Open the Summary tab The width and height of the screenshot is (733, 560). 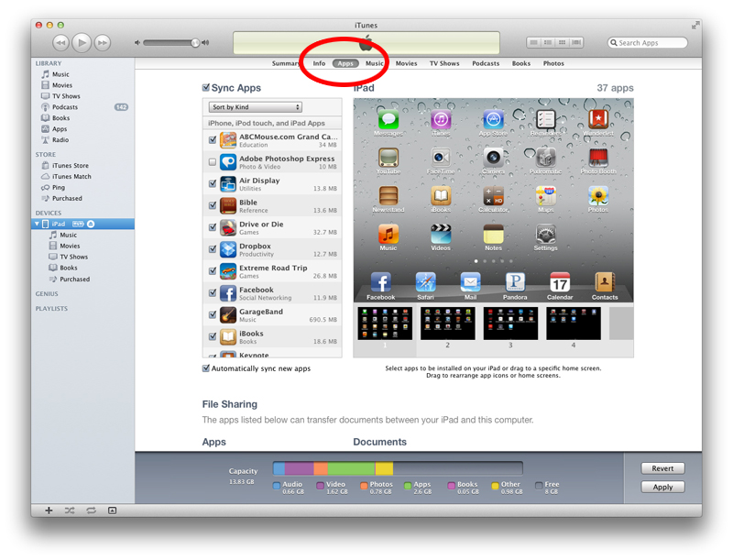[286, 63]
